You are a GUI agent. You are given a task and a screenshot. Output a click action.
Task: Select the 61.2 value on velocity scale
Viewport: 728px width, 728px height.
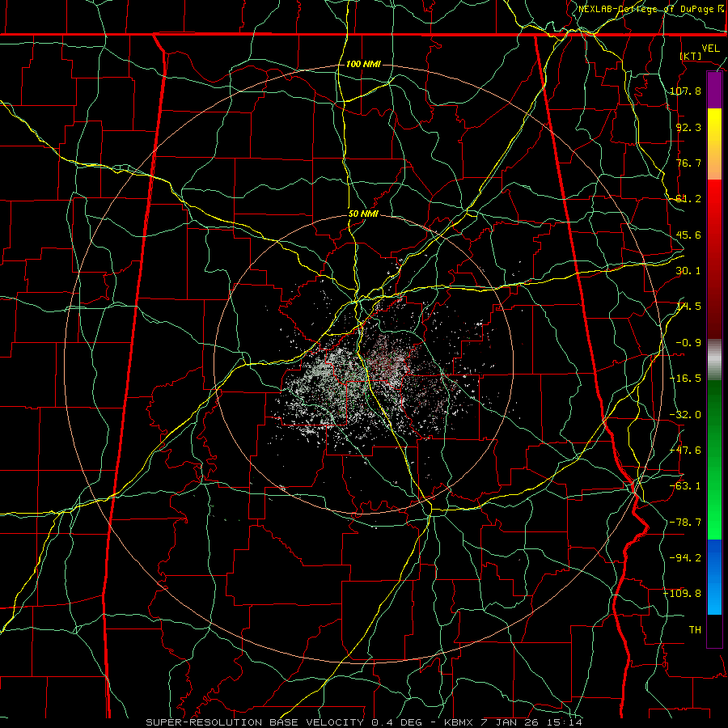tap(688, 199)
